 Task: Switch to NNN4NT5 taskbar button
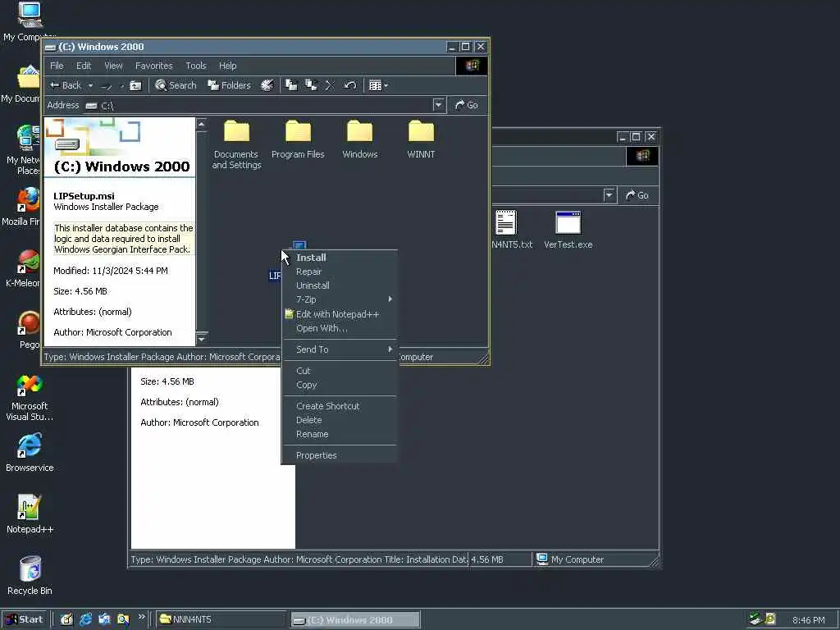click(220, 620)
